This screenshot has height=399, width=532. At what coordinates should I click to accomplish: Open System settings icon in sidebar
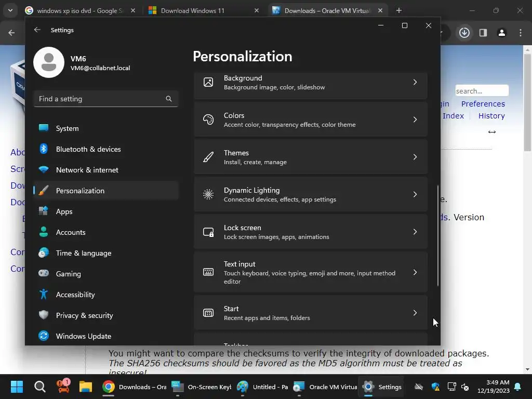pyautogui.click(x=44, y=128)
